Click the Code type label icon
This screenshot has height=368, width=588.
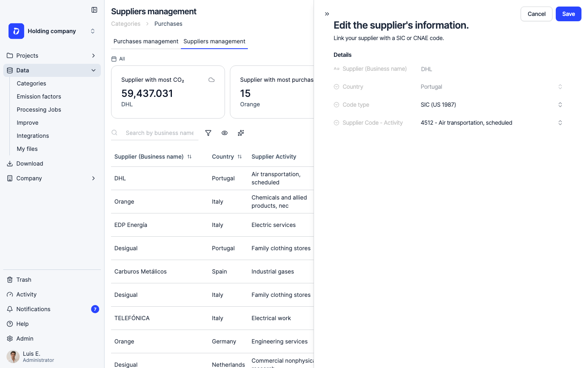336,105
